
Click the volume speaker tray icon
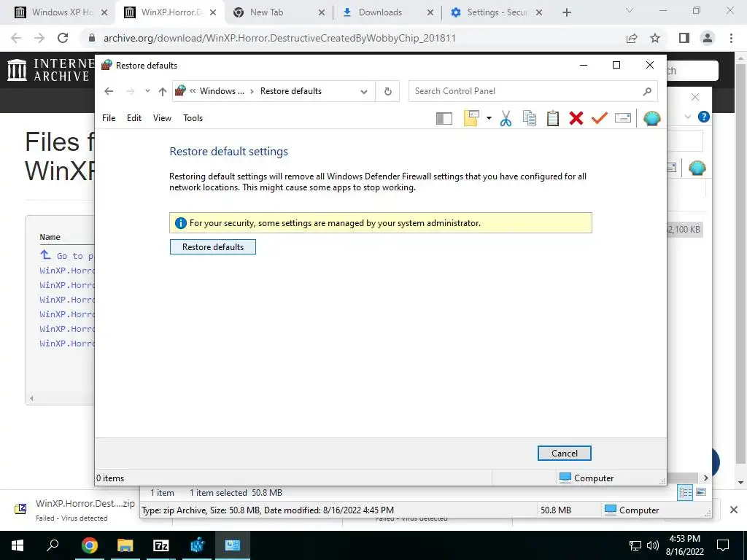point(653,545)
